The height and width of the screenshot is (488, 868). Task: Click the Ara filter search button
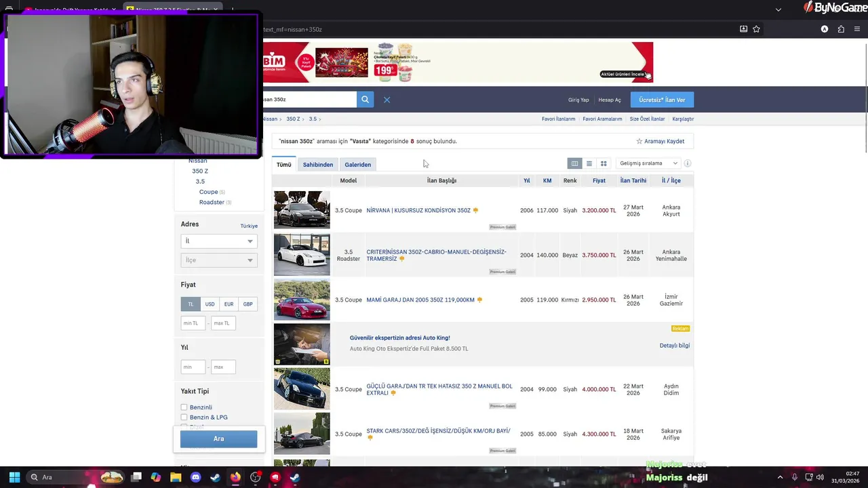pos(219,439)
